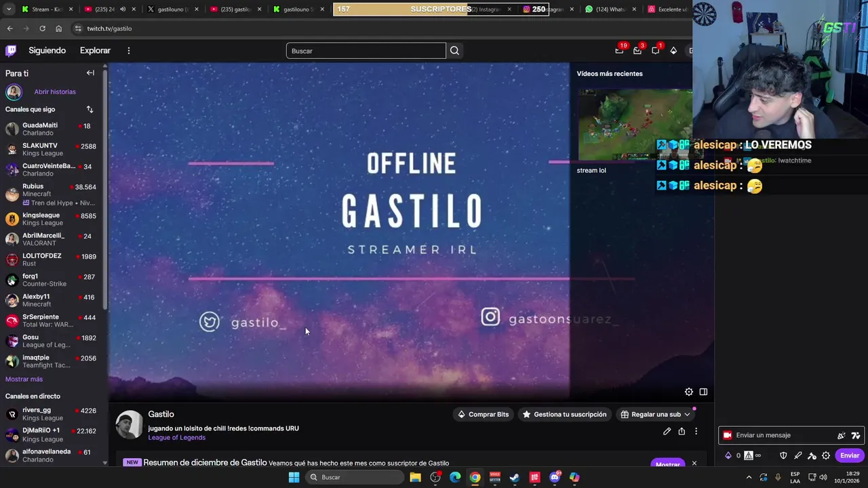Click Gestiona tu suscripción button
Screen dimensions: 868x488
click(564, 414)
